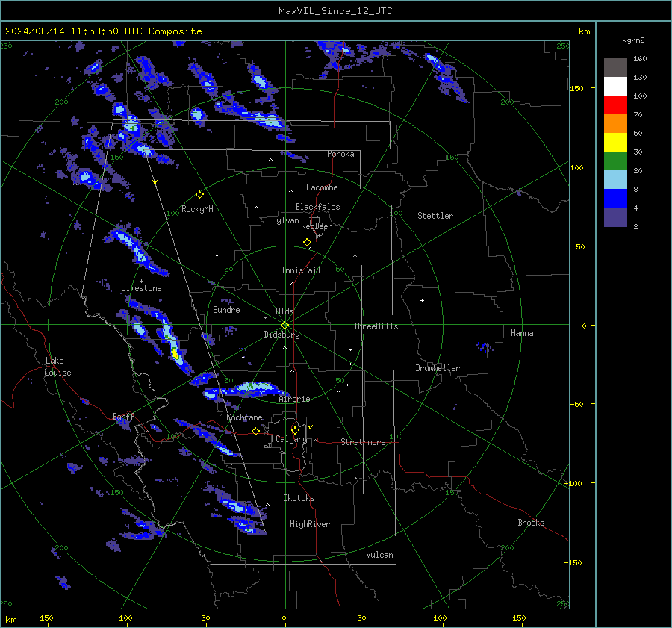Click the red 70-100 legend swatch

point(615,105)
